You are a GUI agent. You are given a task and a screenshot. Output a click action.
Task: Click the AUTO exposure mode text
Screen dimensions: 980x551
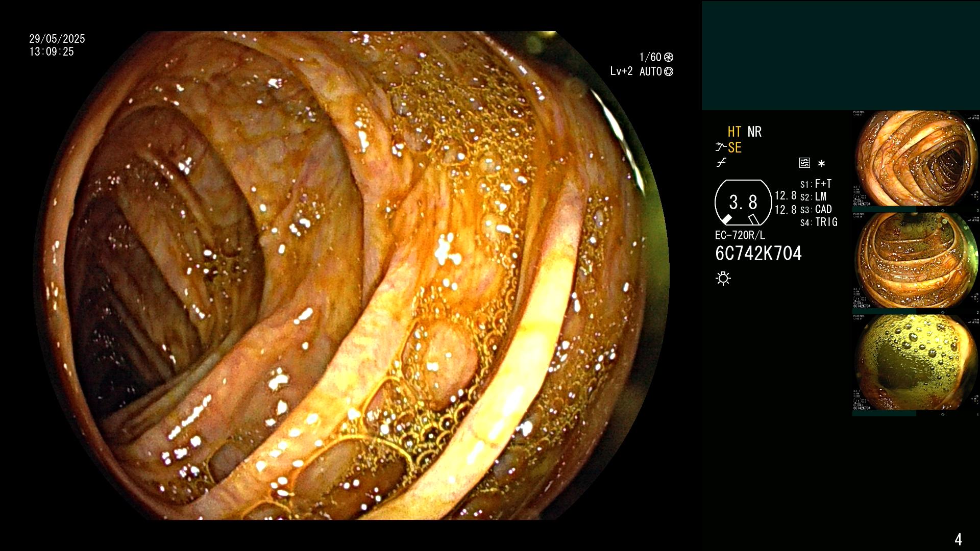[x=651, y=71]
